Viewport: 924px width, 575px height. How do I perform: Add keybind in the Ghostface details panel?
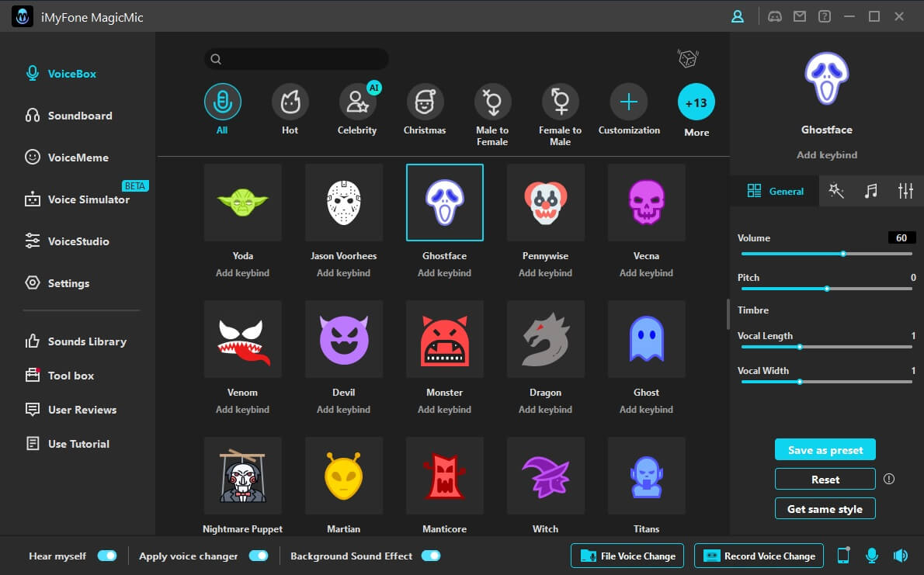click(x=827, y=155)
